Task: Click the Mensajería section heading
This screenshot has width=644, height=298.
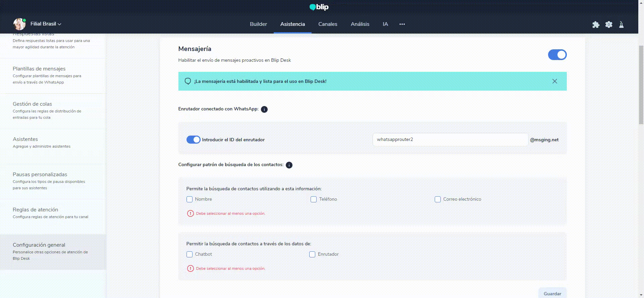Action: (x=195, y=49)
